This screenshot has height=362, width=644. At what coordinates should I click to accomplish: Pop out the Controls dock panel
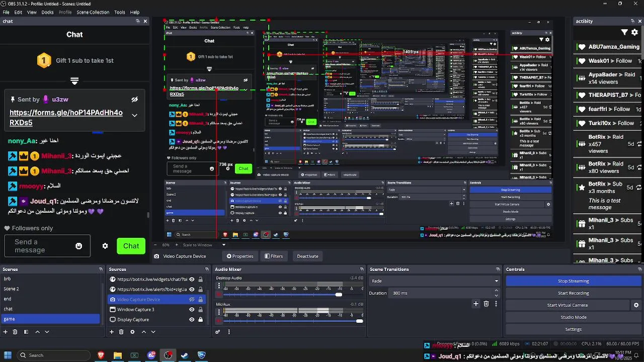tap(640, 269)
